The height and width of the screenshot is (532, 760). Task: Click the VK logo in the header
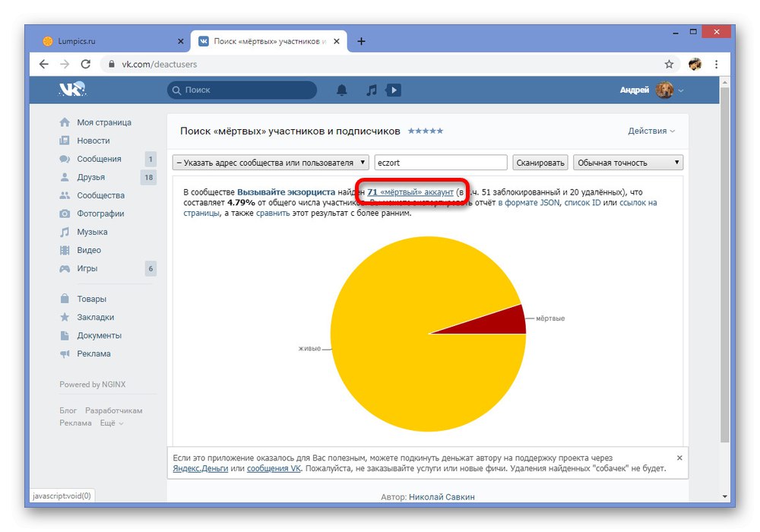72,89
